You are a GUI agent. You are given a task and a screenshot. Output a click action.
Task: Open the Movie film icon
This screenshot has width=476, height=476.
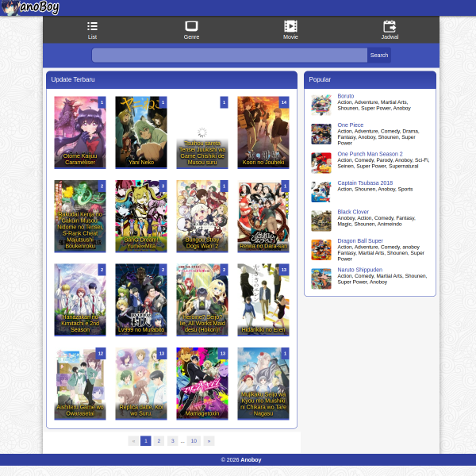point(290,26)
